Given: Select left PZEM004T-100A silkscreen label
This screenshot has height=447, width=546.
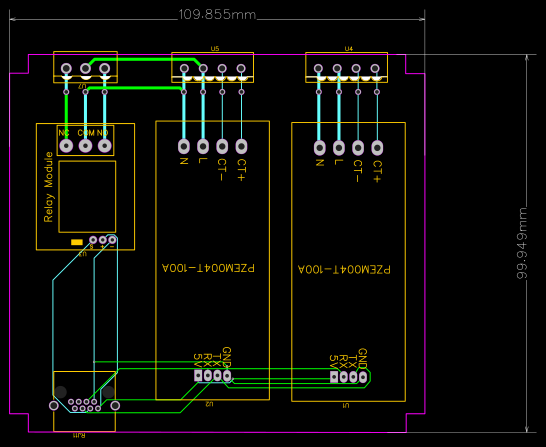Looking at the screenshot, I should tap(208, 268).
